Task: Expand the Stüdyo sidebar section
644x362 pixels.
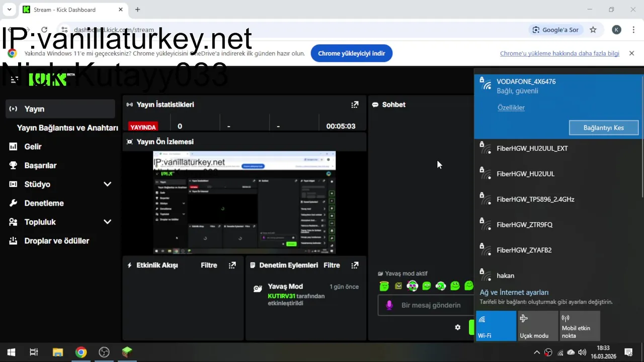Action: tap(107, 184)
